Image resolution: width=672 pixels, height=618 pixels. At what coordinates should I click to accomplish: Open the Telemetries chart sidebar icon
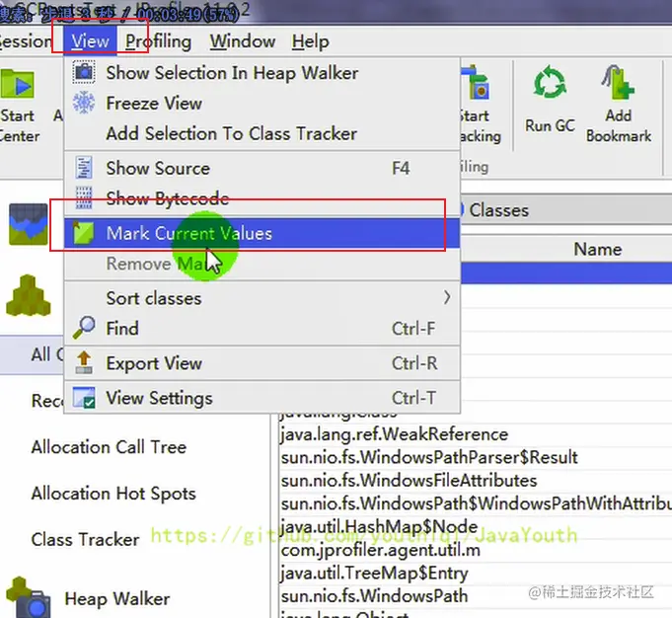[29, 224]
